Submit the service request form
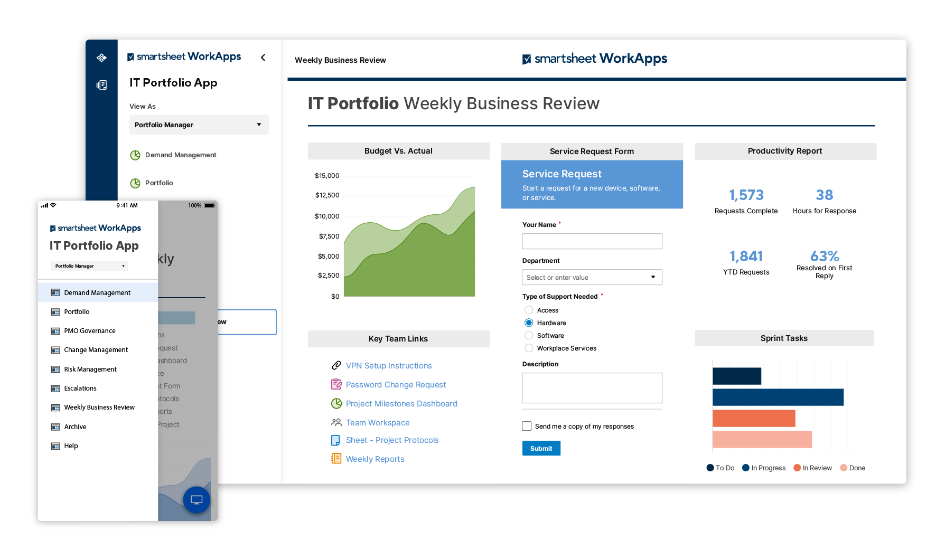 tap(541, 448)
